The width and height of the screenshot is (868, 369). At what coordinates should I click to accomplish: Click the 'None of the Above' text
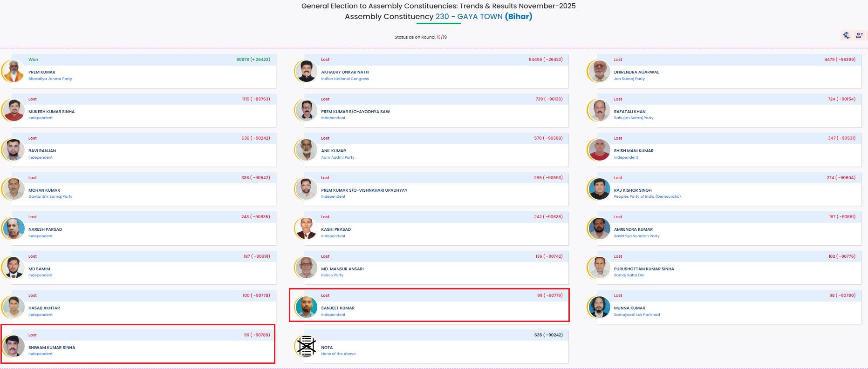[x=338, y=354]
